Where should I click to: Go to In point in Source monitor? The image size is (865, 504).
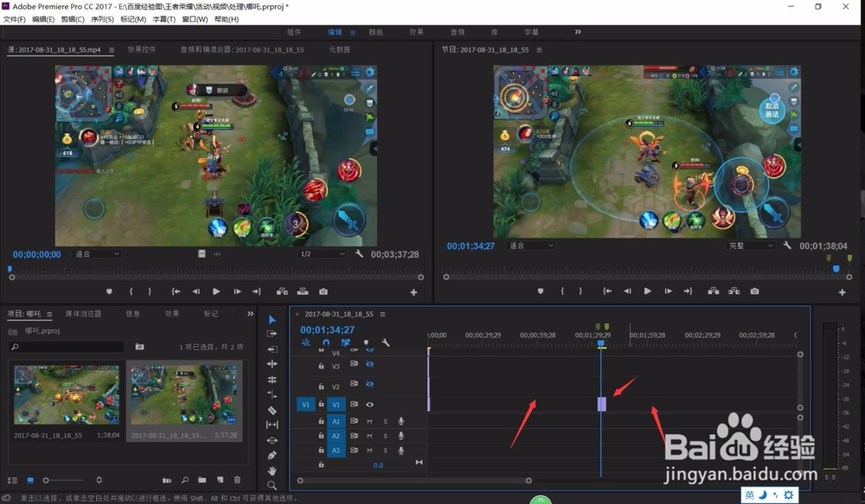pos(176,291)
